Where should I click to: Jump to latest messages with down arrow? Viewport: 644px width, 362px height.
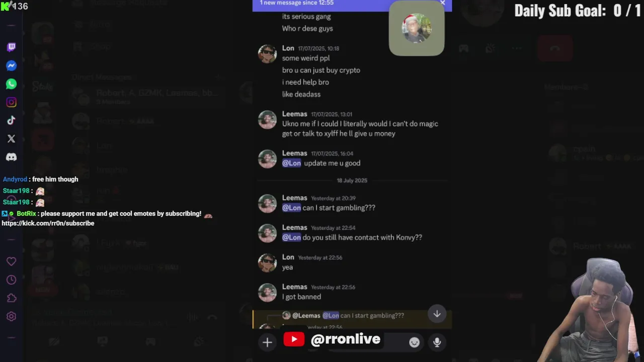click(437, 314)
